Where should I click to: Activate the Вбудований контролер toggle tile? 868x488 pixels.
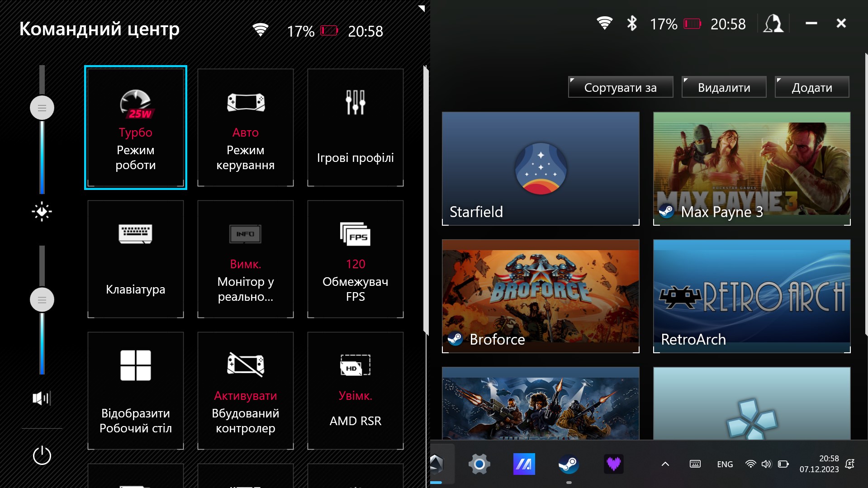(x=245, y=391)
